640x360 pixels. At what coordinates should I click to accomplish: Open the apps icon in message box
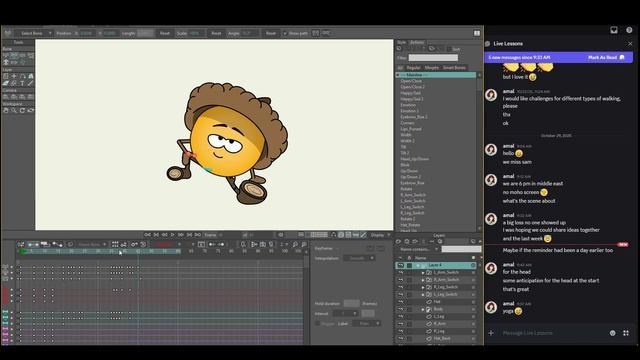(626, 333)
